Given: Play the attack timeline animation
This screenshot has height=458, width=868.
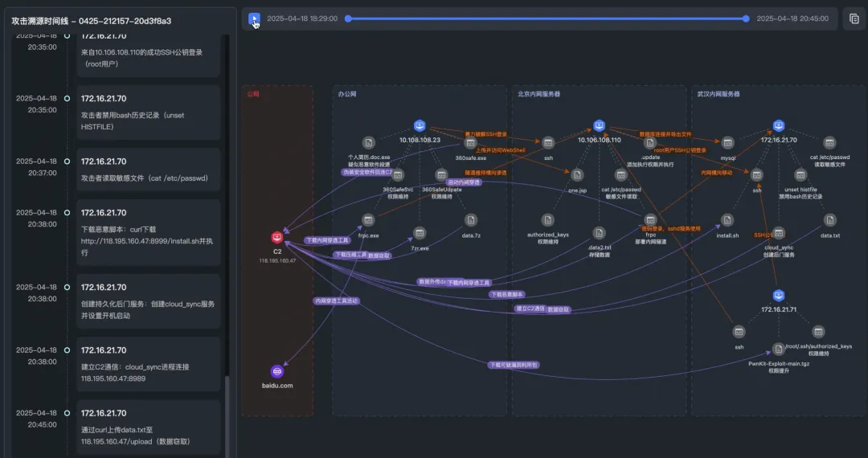Looking at the screenshot, I should point(254,18).
